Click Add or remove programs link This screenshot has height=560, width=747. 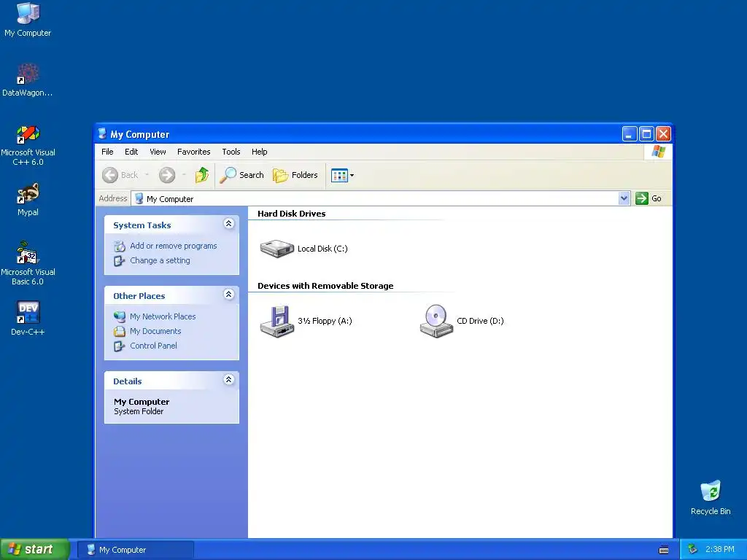coord(174,246)
